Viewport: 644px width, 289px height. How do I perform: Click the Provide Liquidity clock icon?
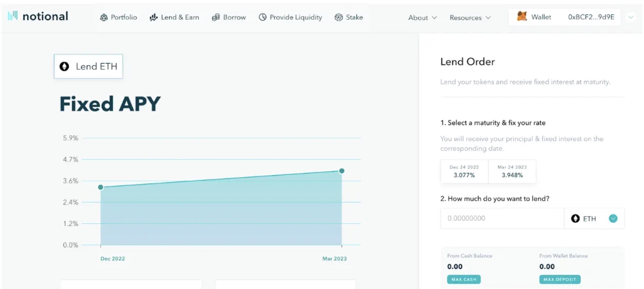[x=263, y=17]
